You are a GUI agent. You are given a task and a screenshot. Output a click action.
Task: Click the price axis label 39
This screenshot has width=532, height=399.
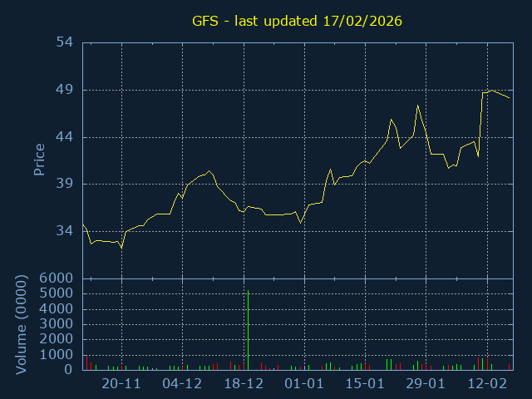click(x=65, y=184)
